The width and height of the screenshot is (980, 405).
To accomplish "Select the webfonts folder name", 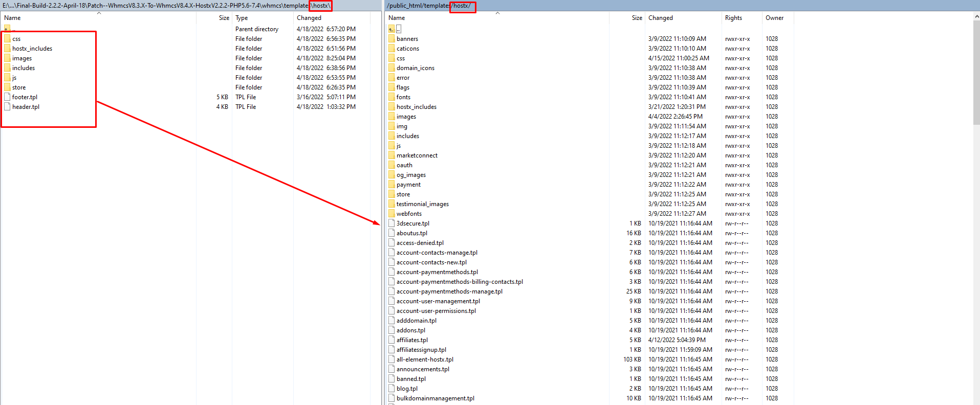I will click(409, 214).
